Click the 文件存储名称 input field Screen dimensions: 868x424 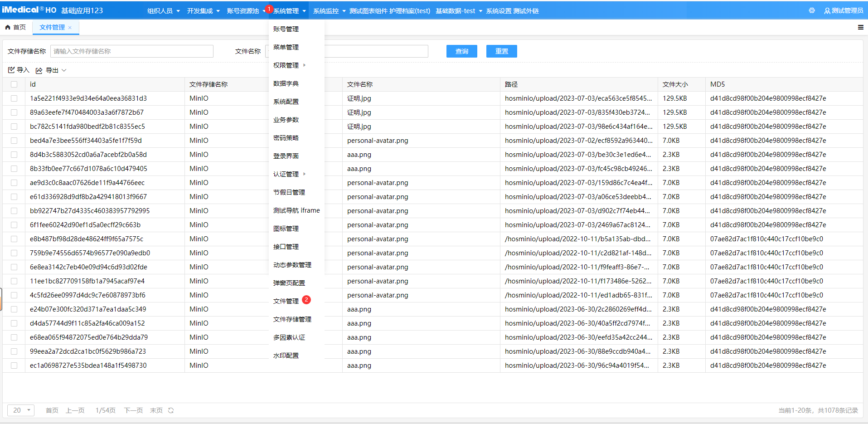131,51
